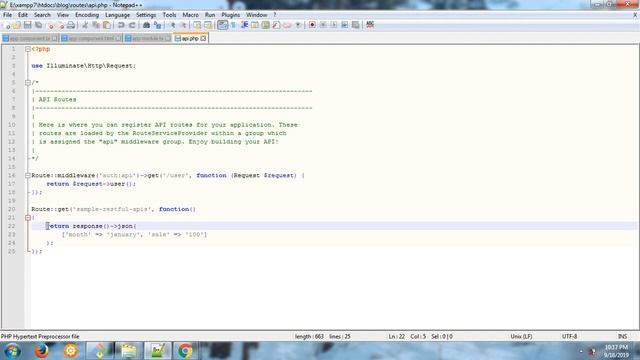Image resolution: width=640 pixels, height=360 pixels.
Task: Collapse the <?php fold at line 1
Action: point(28,49)
